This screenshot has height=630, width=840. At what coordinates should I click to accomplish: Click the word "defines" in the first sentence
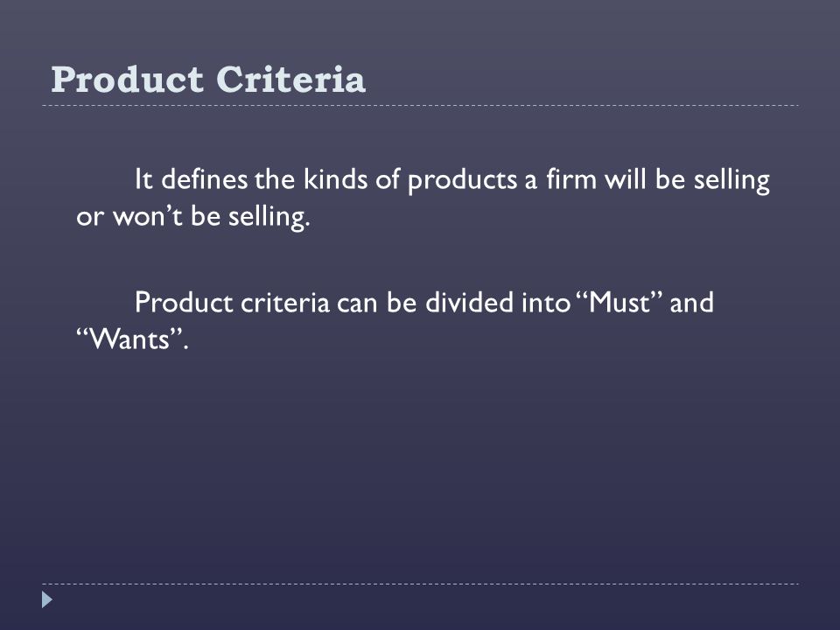click(205, 178)
